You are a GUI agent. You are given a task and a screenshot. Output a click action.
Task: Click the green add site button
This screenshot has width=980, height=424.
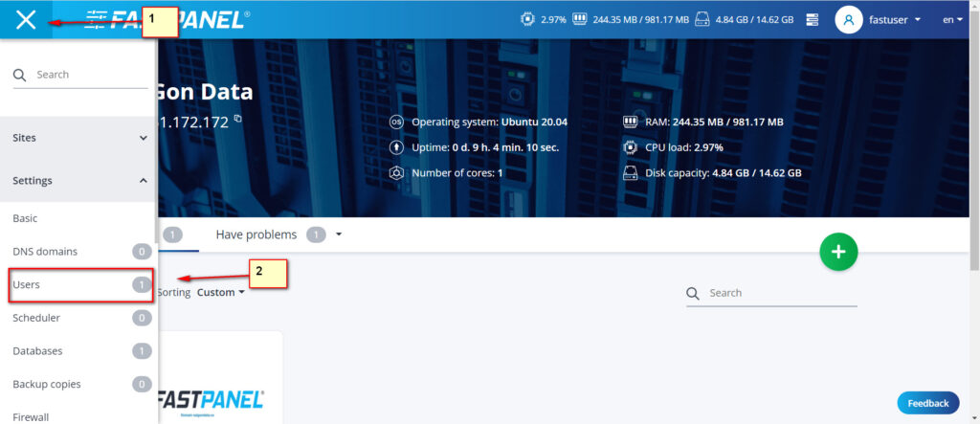tap(838, 252)
